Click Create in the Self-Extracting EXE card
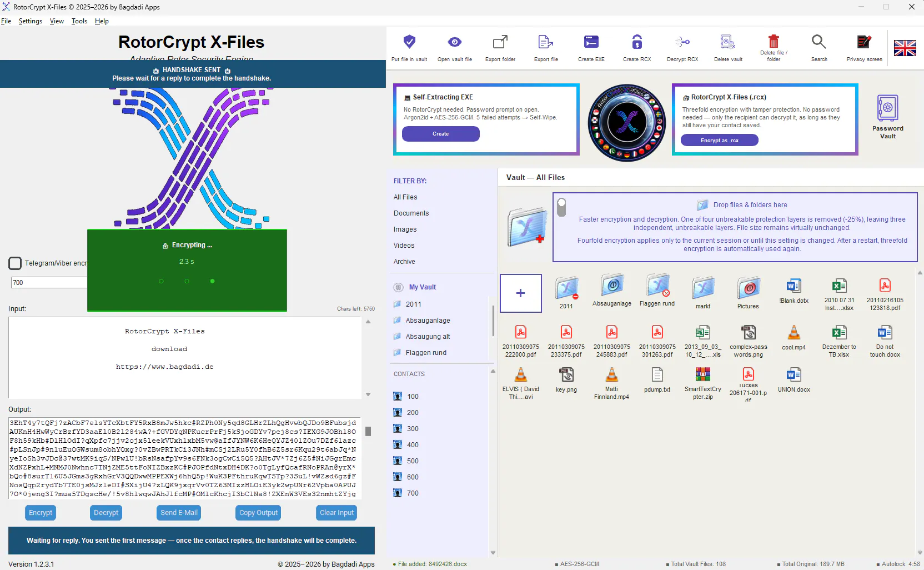 click(441, 134)
